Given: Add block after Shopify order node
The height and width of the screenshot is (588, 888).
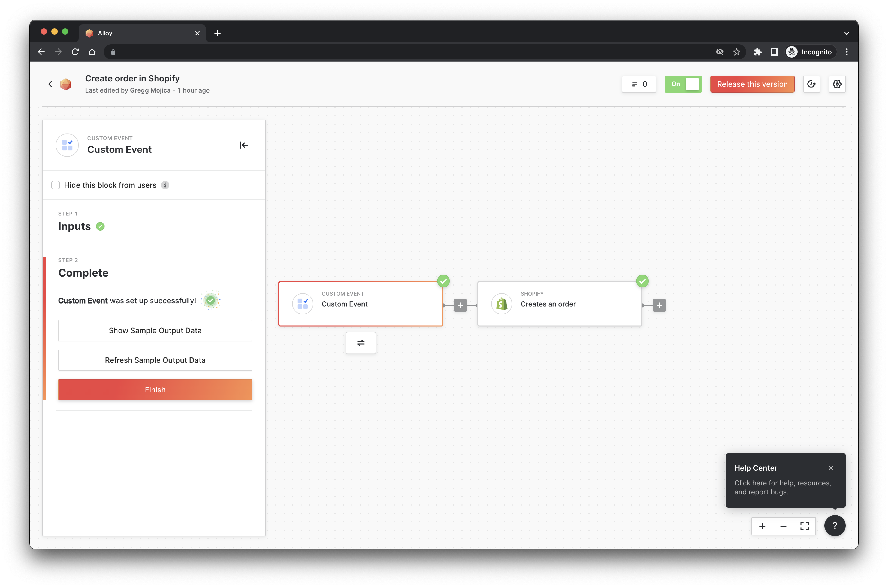Looking at the screenshot, I should pos(659,305).
